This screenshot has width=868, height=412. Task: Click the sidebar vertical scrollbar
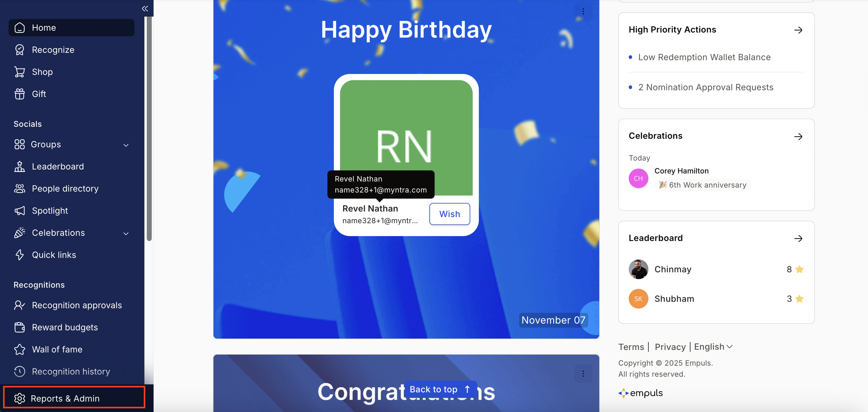click(149, 129)
